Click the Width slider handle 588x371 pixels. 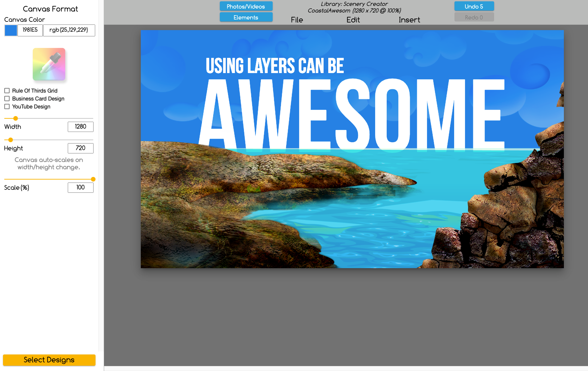click(16, 118)
